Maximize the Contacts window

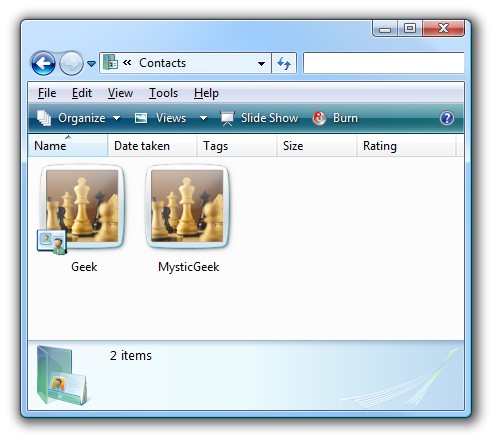tap(410, 28)
